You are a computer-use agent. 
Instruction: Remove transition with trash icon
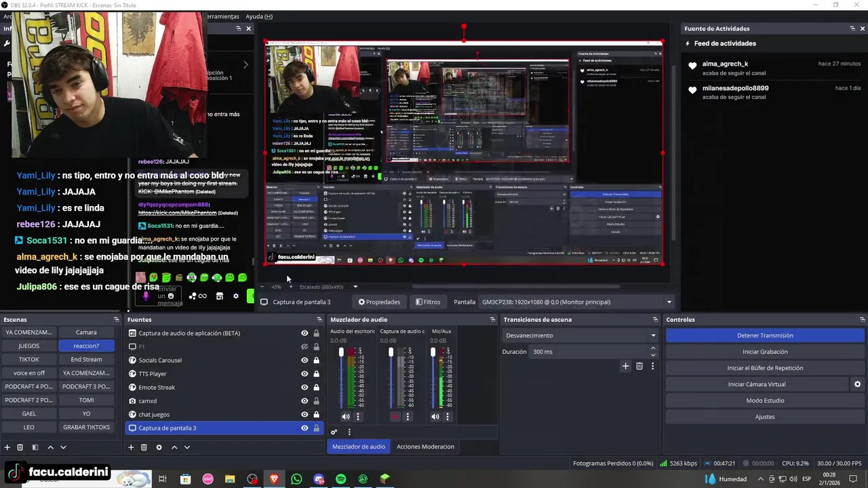(639, 366)
